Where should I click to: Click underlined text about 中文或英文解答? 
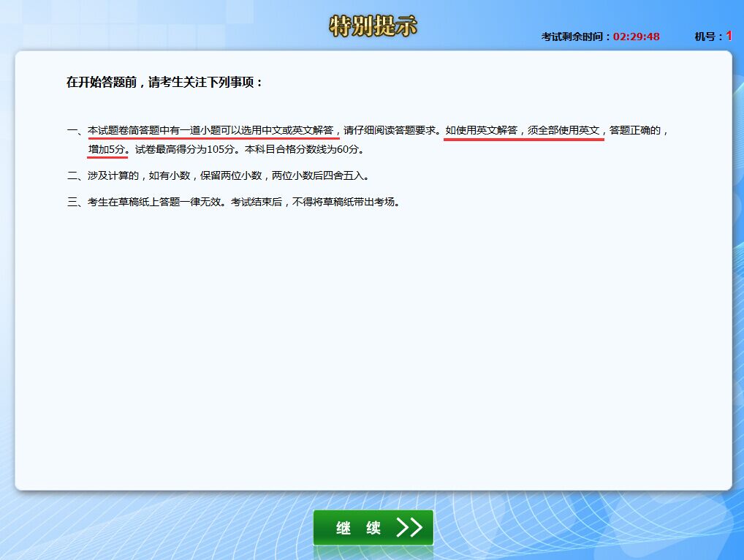point(212,130)
